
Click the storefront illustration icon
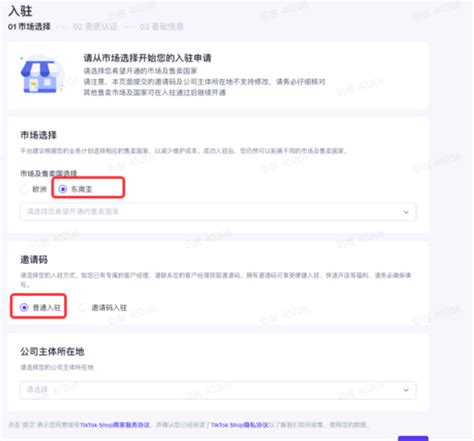(x=42, y=74)
